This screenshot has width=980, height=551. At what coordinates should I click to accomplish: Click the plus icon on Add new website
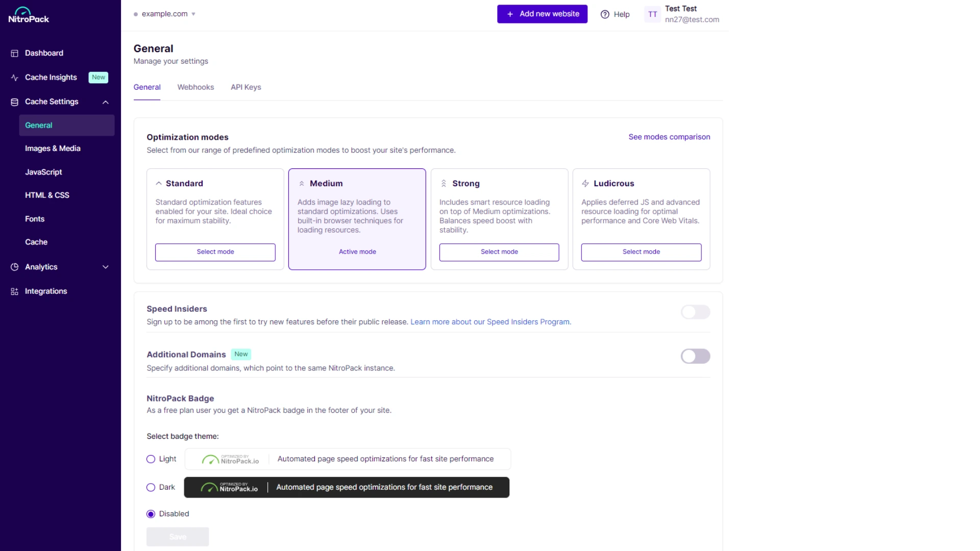click(x=510, y=14)
